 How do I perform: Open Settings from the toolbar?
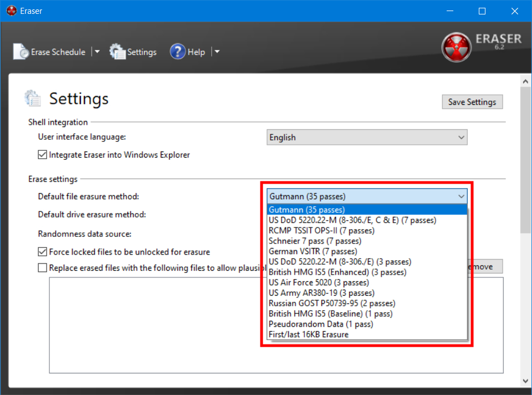133,52
